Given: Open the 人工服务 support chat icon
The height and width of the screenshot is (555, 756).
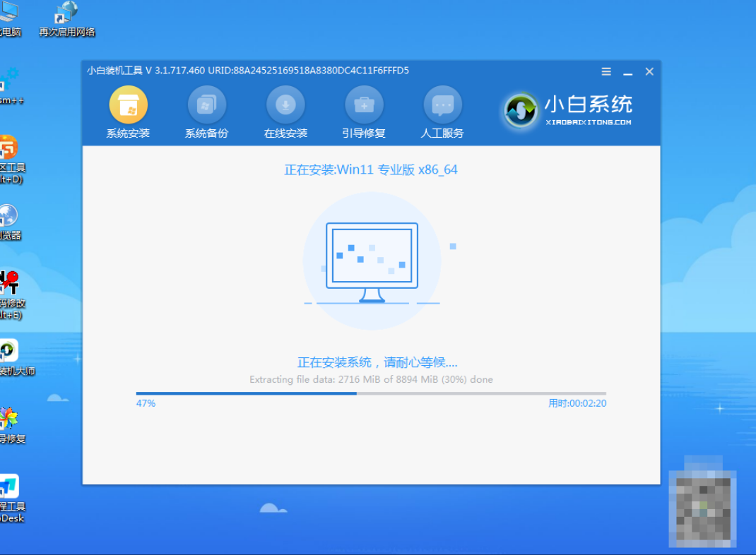Looking at the screenshot, I should (442, 105).
